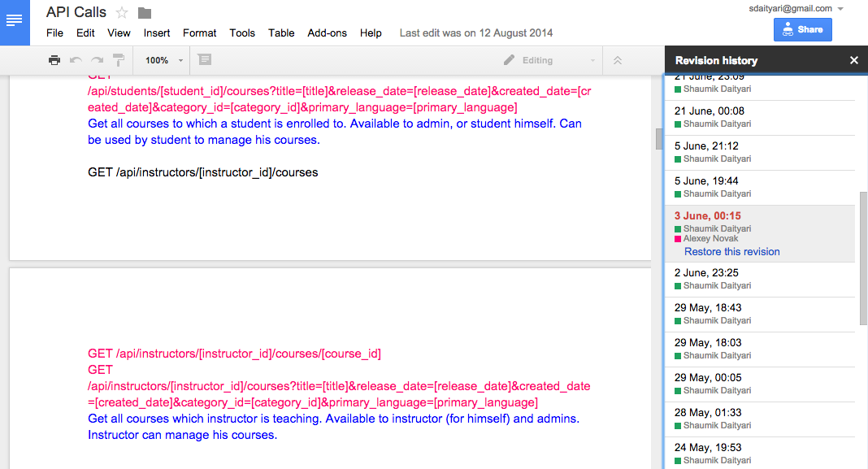Collapse the menus with double-chevron
The image size is (868, 469).
click(x=618, y=60)
